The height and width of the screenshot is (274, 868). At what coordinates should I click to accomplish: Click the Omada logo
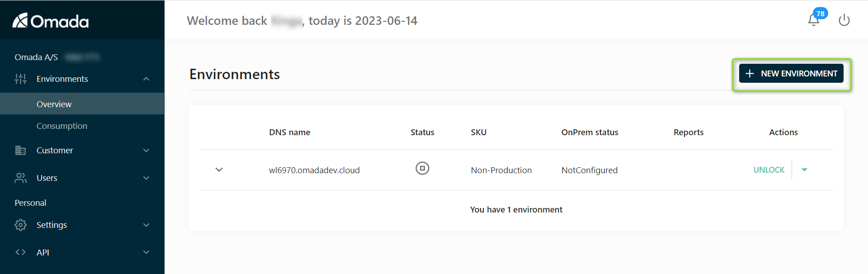click(51, 21)
